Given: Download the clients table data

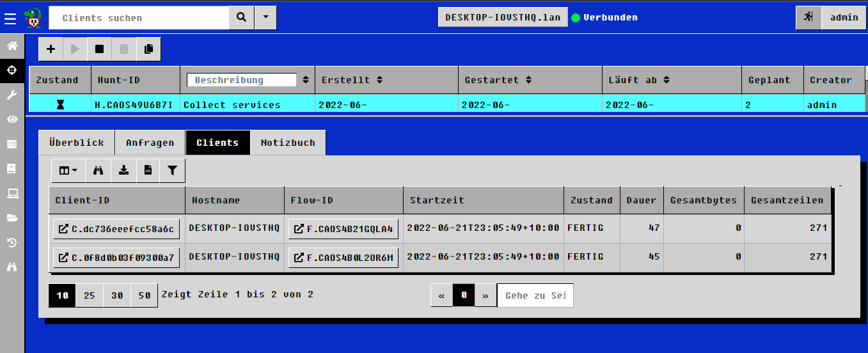Looking at the screenshot, I should click(x=123, y=171).
